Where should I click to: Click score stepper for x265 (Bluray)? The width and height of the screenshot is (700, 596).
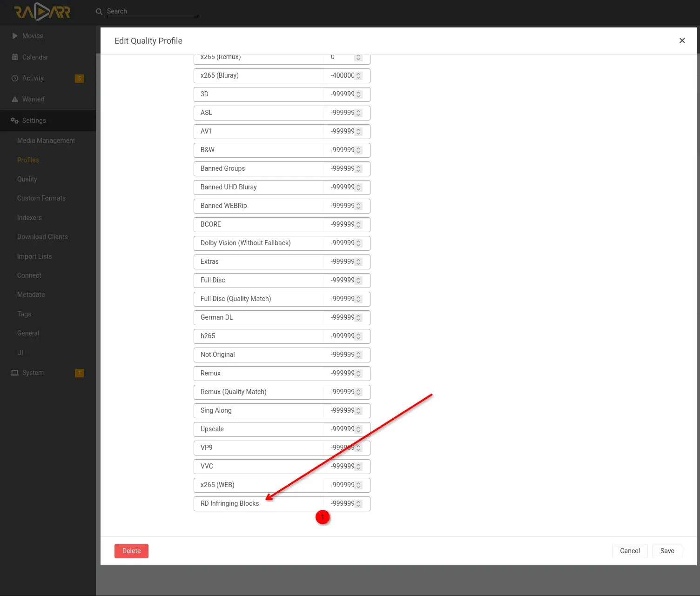[358, 75]
